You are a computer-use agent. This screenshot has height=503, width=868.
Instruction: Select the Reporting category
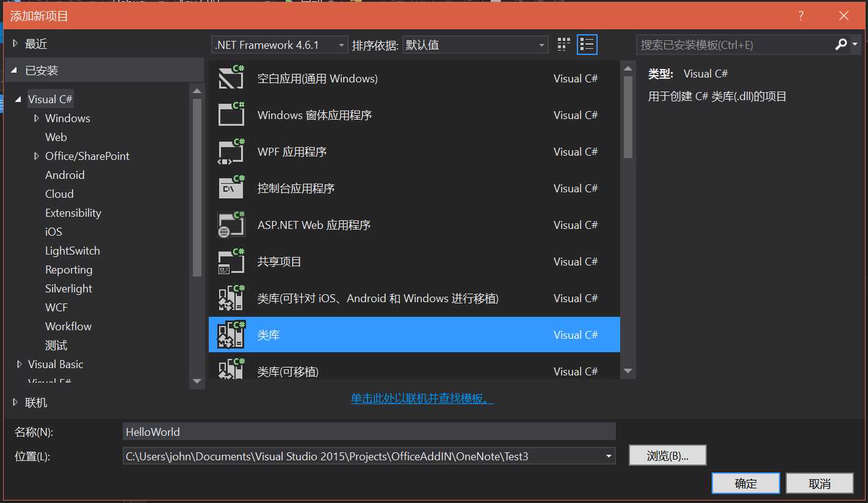click(69, 270)
